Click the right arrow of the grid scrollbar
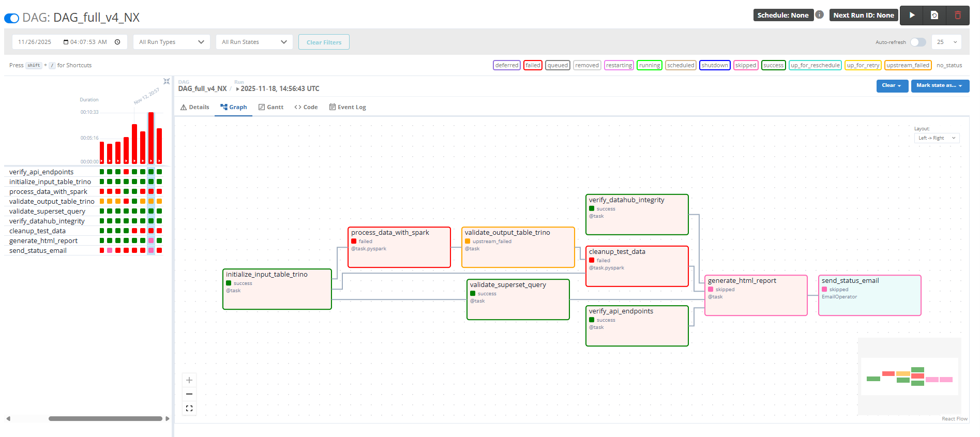Image resolution: width=980 pixels, height=437 pixels. pyautogui.click(x=167, y=419)
